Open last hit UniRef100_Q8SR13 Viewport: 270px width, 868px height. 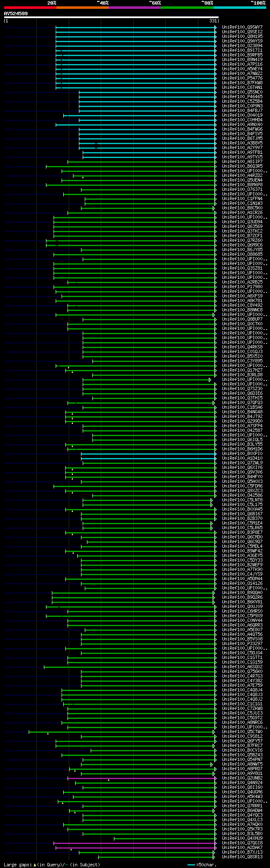242,857
